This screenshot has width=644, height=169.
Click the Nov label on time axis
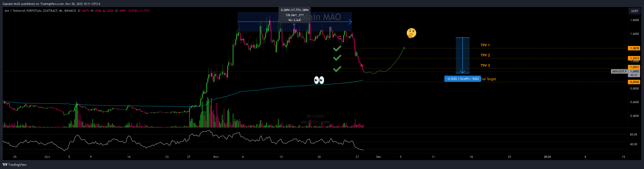[x=216, y=157]
